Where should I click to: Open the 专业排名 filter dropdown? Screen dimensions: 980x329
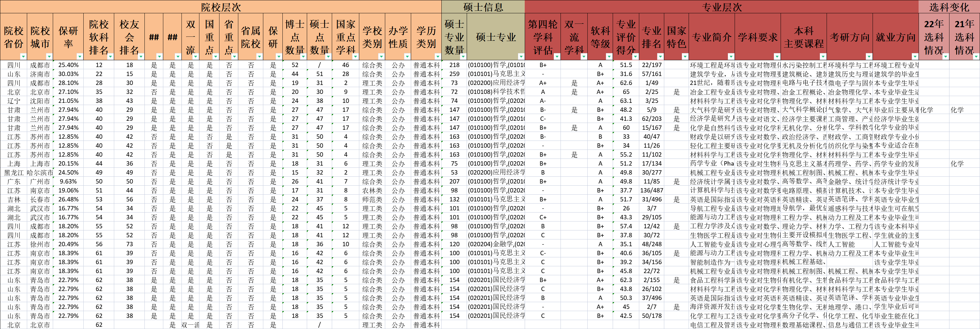(x=661, y=56)
